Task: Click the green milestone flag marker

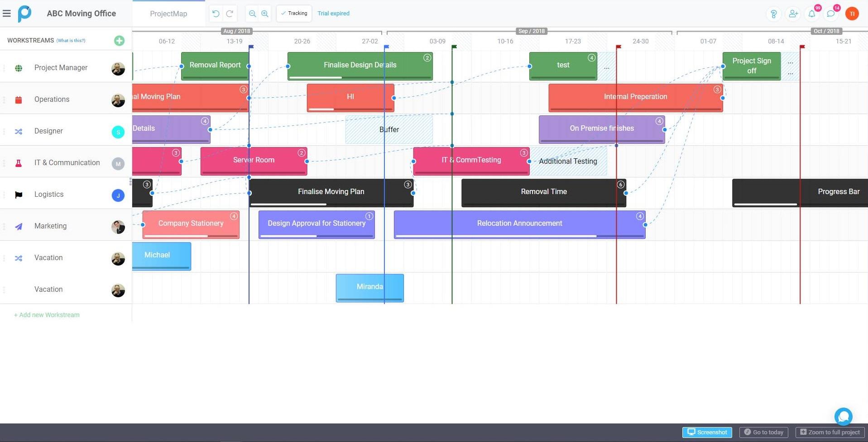Action: [454, 47]
